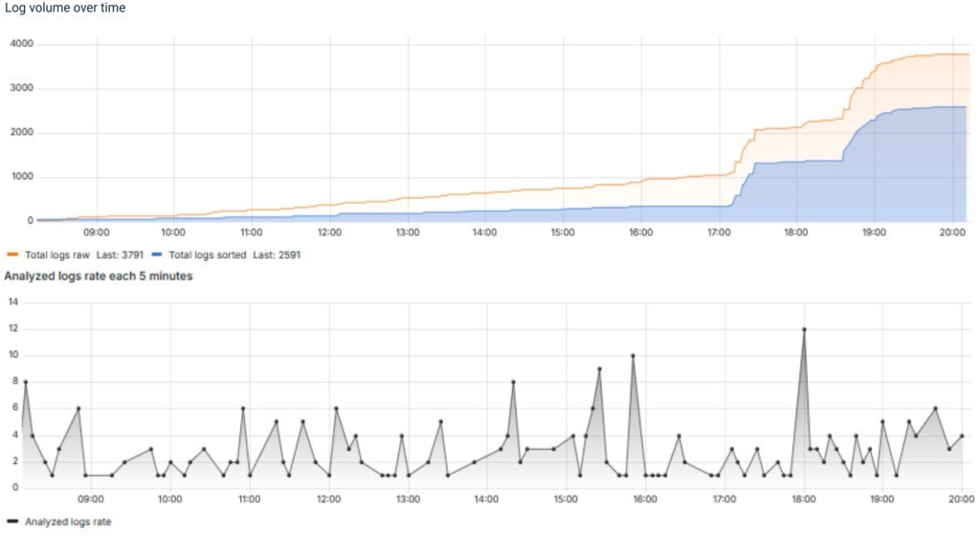Click the orange Total logs raw color swatch

(x=11, y=256)
